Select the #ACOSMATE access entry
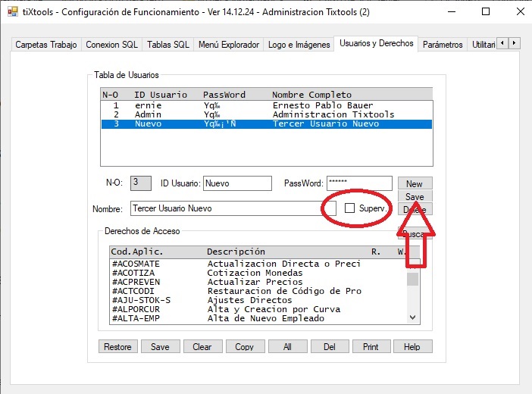The image size is (532, 394). click(258, 264)
